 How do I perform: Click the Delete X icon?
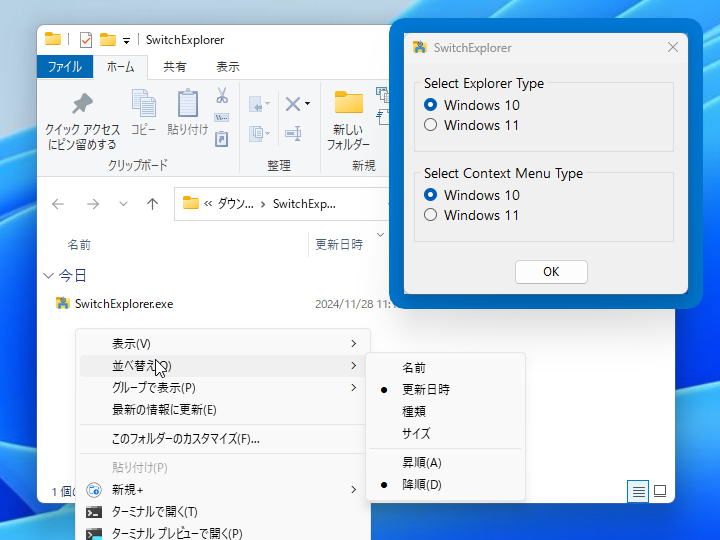coord(293,104)
